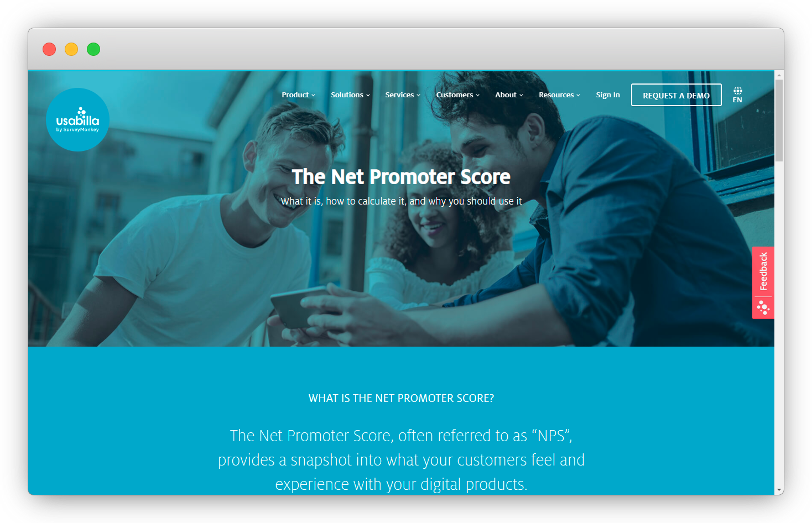Expand the Product dropdown menu

coord(298,95)
